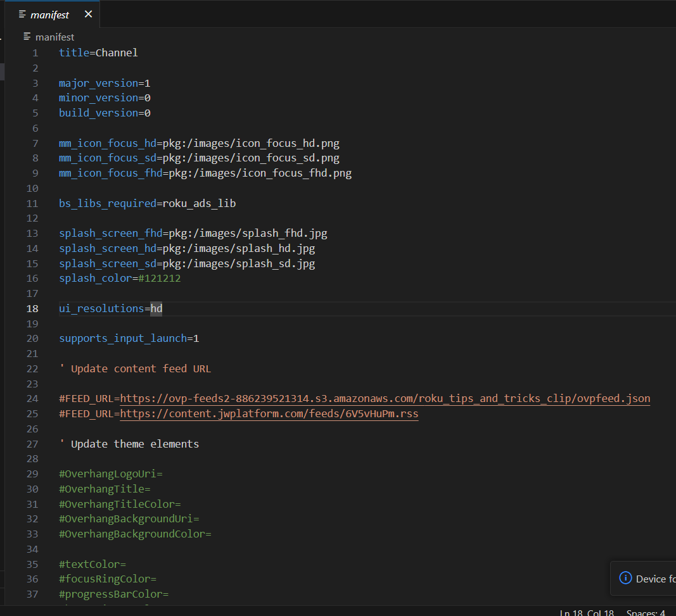Click the info icon in the Device notification
The height and width of the screenshot is (616, 676).
coord(625,578)
